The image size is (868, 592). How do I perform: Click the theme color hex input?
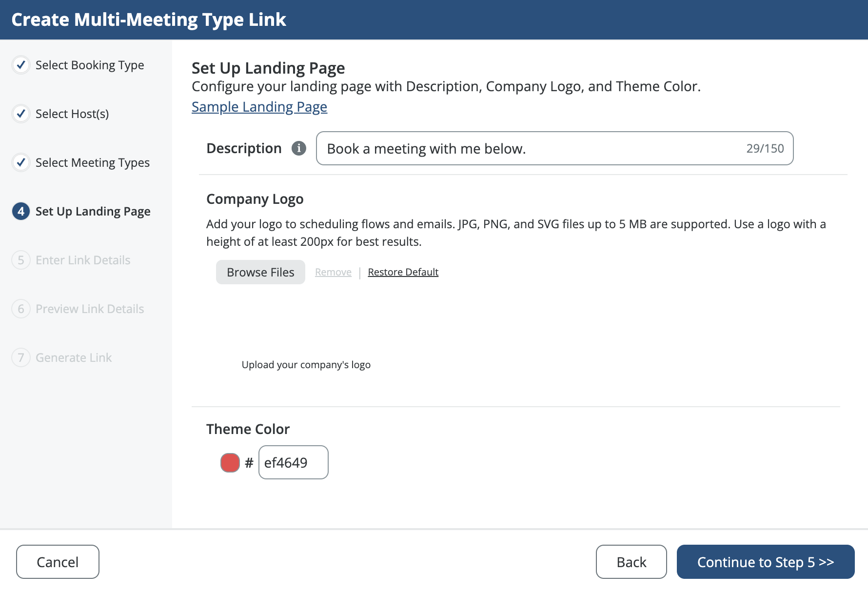pos(293,463)
